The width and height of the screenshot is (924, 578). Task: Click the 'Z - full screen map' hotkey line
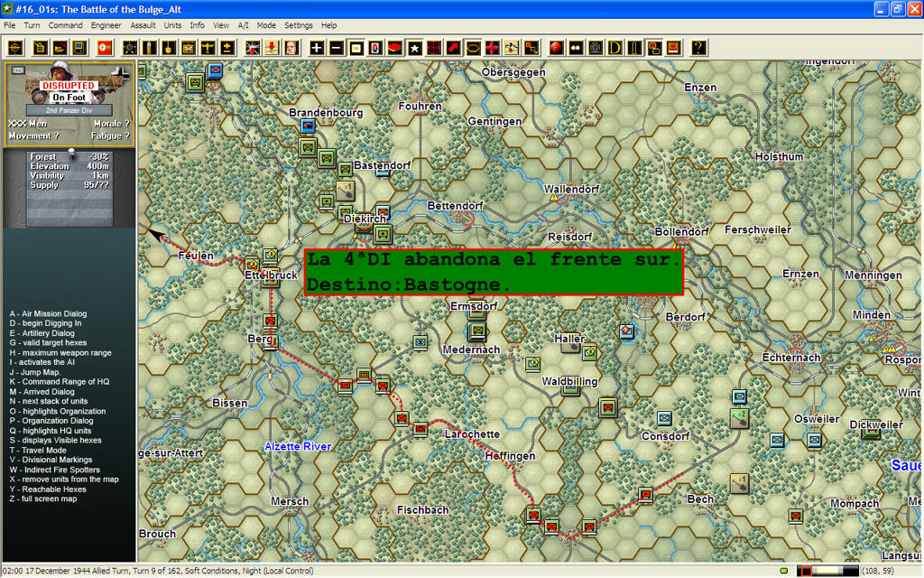coord(43,499)
